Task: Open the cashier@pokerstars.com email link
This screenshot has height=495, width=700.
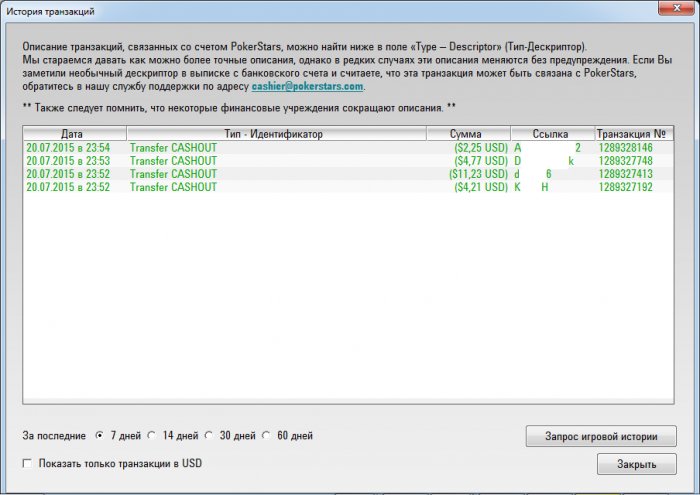Action: click(x=307, y=86)
